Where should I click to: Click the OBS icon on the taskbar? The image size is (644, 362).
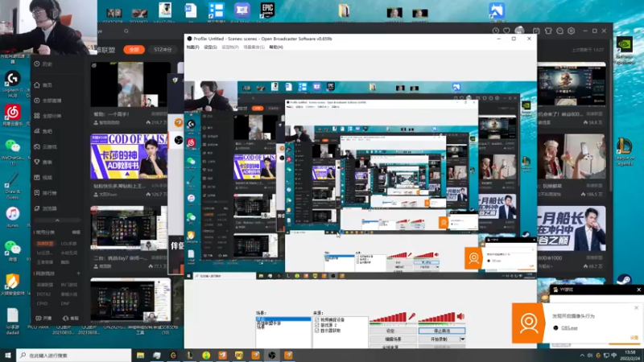tap(272, 356)
